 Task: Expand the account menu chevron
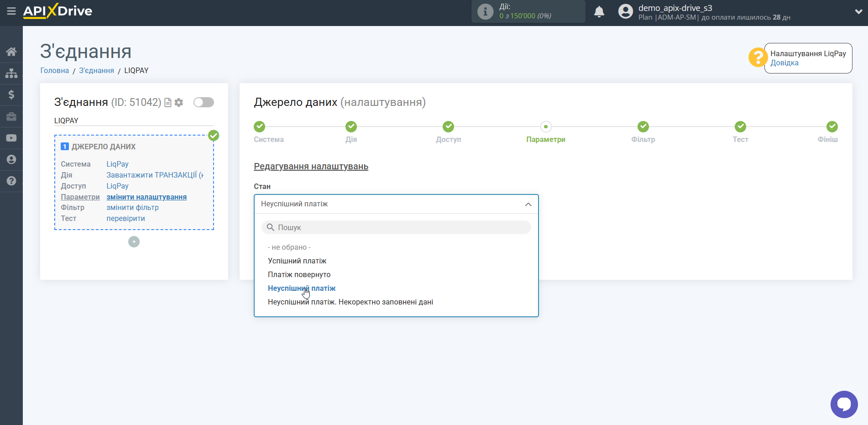(x=858, y=12)
